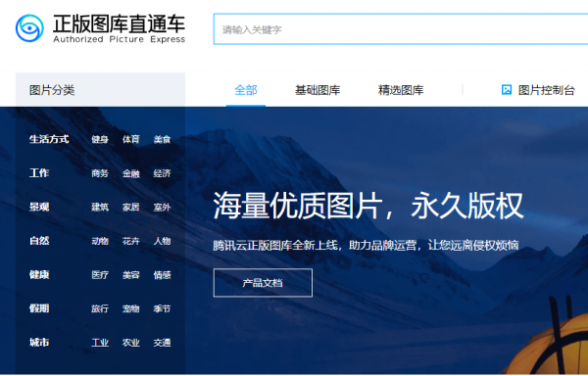The image size is (588, 376).
Task: Click the 正版图库直通车 site title
Action: [x=119, y=23]
